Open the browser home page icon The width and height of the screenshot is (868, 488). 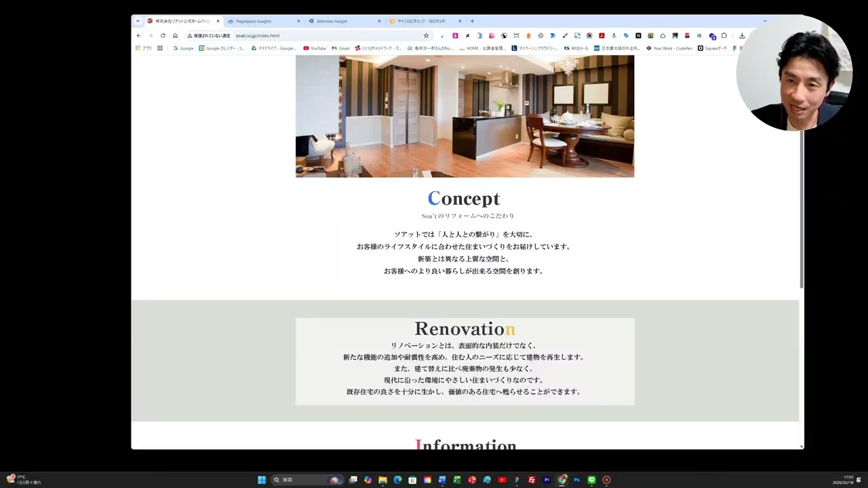(x=175, y=35)
